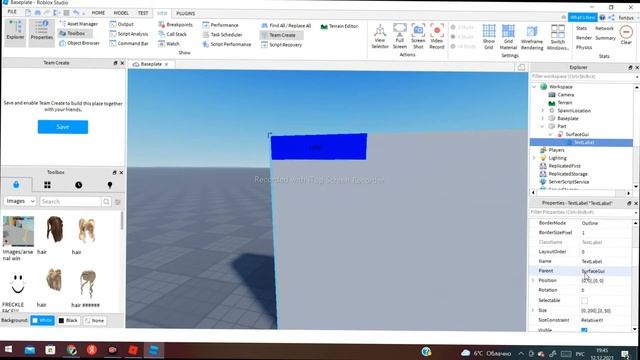Switch to the PLUGINS ribbon tab
The width and height of the screenshot is (640, 360).
click(x=185, y=13)
